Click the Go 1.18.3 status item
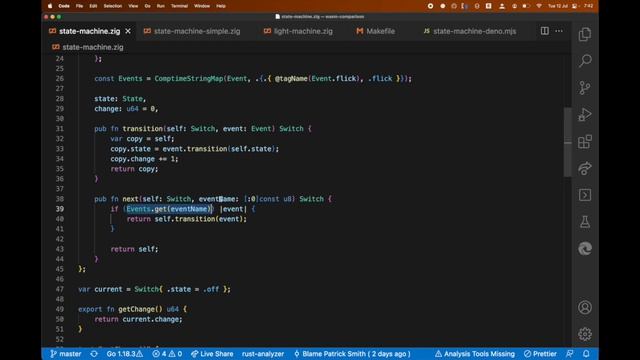The width and height of the screenshot is (640, 360). [124, 354]
